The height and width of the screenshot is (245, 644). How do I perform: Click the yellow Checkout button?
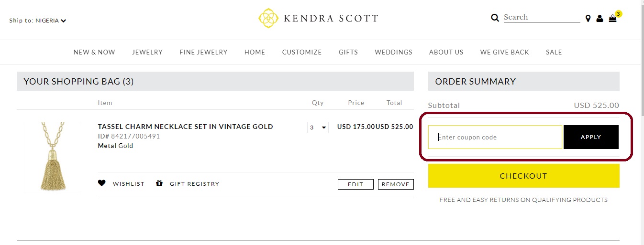[x=523, y=176]
